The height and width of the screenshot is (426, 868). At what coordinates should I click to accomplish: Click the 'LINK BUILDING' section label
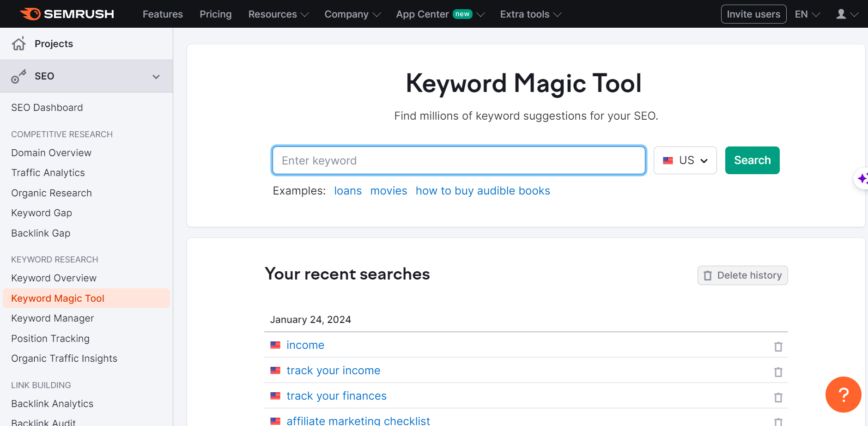click(x=41, y=385)
